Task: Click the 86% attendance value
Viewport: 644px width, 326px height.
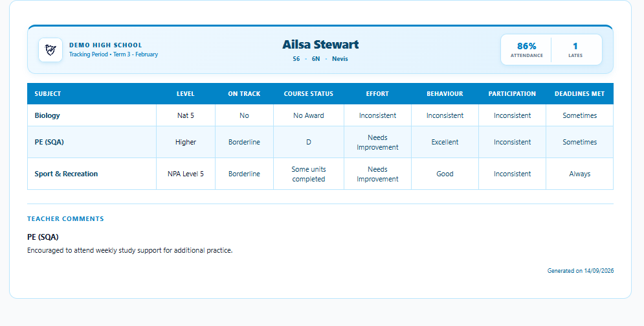Action: [527, 46]
